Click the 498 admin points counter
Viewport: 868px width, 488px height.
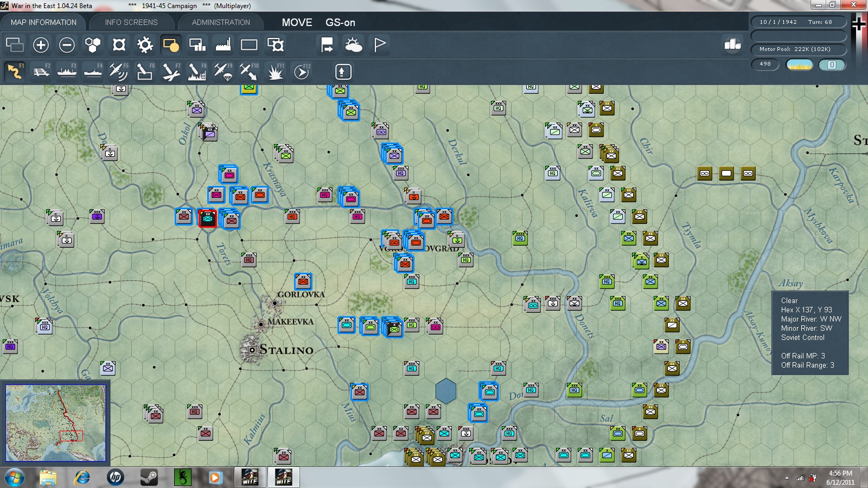click(765, 65)
